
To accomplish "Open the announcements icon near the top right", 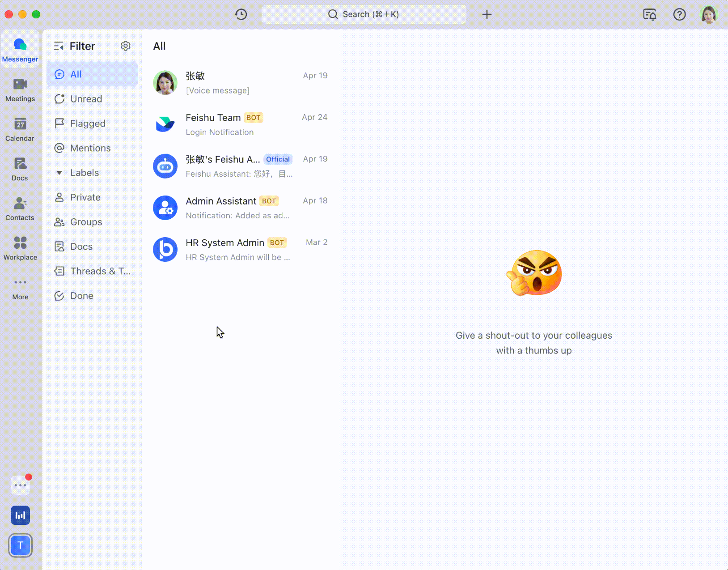I will coord(650,14).
